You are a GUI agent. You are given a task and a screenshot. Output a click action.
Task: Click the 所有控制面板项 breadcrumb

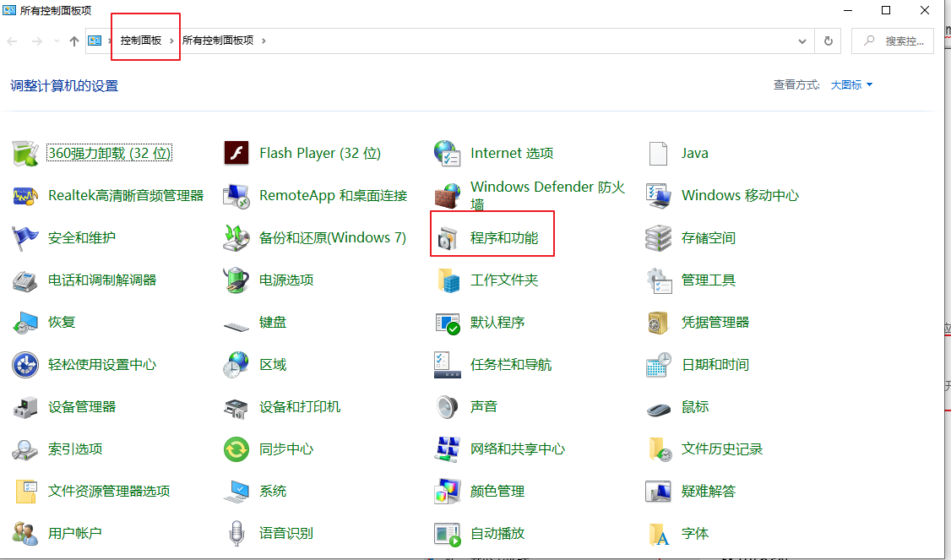[x=218, y=41]
